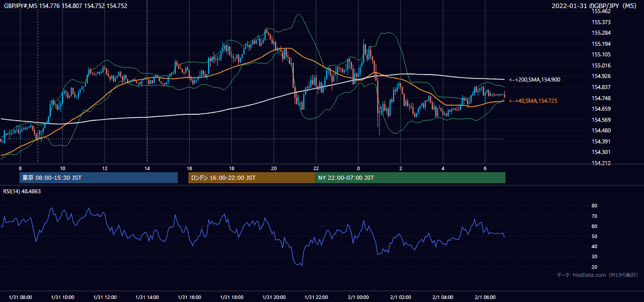Screen dimensions: 644x302
Task: Select the 東京 08:00-15:30 JST session bar
Action: (99, 178)
